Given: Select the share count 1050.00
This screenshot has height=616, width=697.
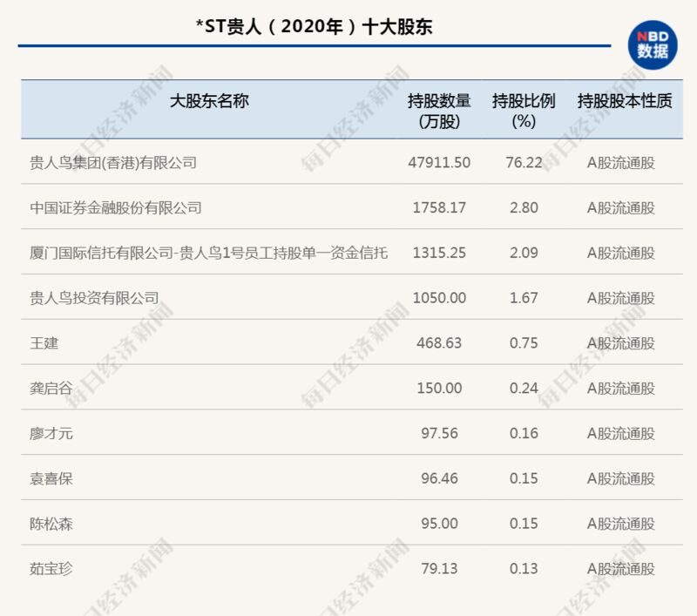Looking at the screenshot, I should tap(439, 298).
